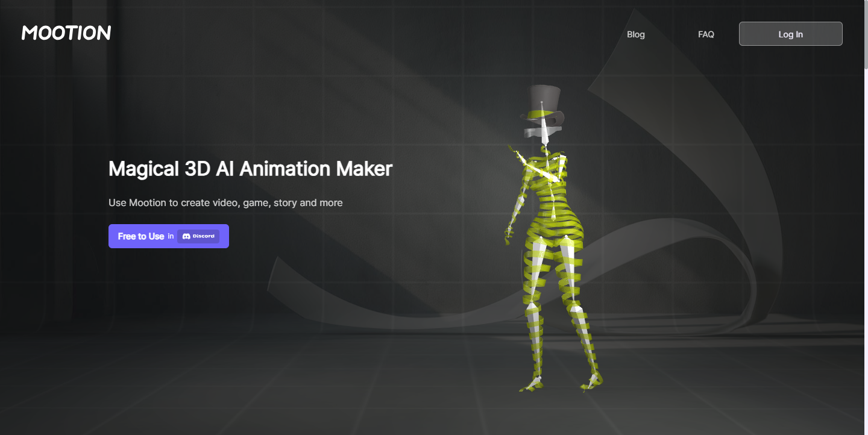Screen dimensions: 868x435
Task: Click the Free to Use button
Action: pos(169,236)
